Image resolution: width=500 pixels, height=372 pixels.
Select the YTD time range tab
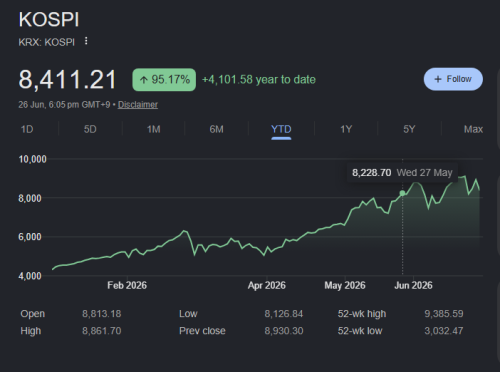[x=281, y=129]
